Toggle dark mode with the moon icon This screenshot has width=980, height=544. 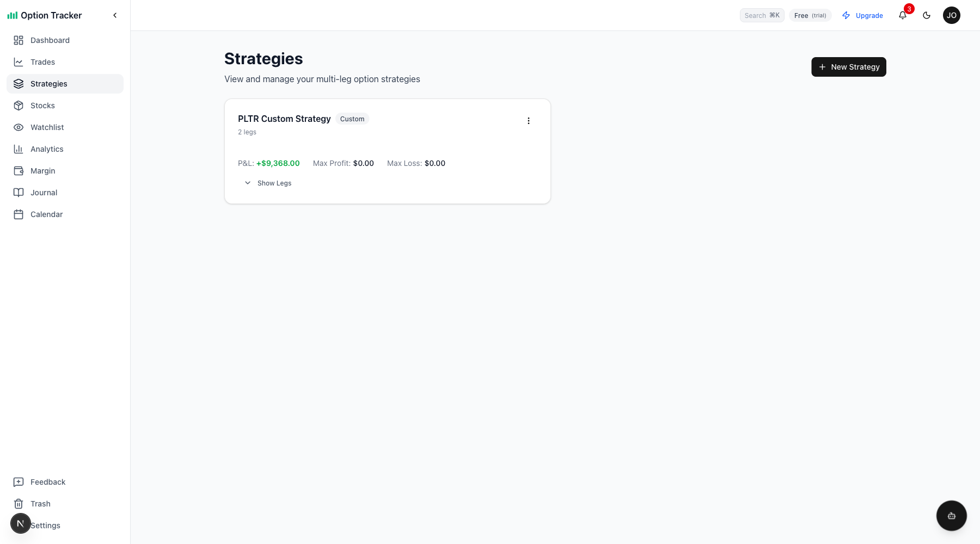point(927,15)
